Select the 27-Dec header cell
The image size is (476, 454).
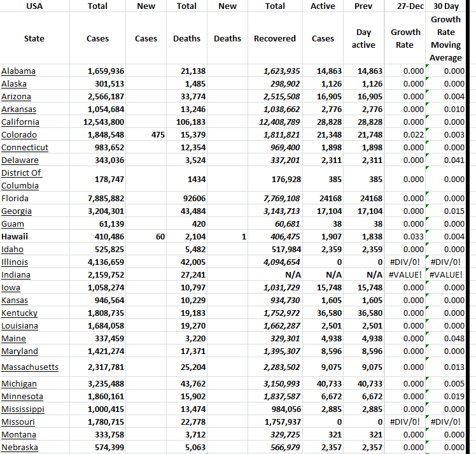click(410, 6)
